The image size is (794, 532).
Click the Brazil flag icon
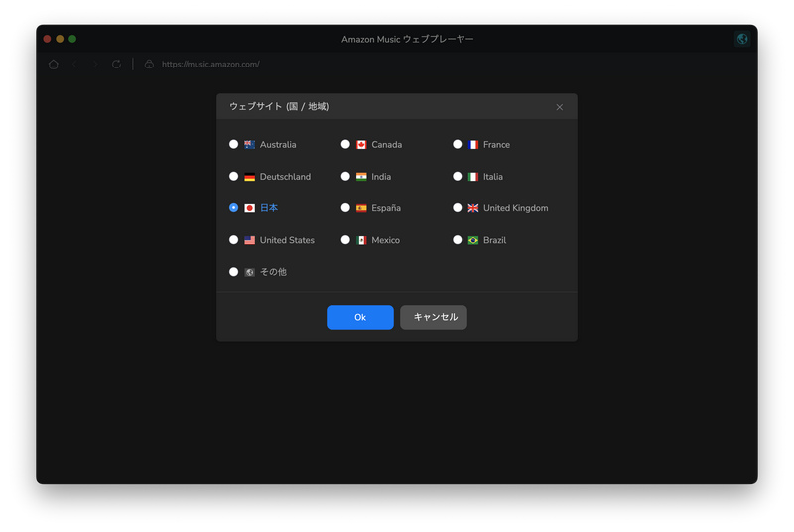473,240
